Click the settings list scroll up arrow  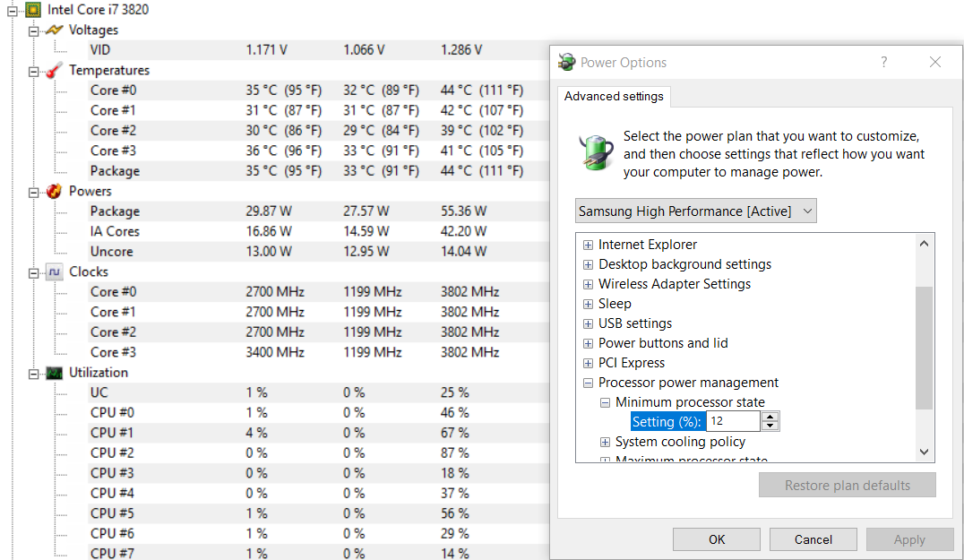pyautogui.click(x=924, y=244)
